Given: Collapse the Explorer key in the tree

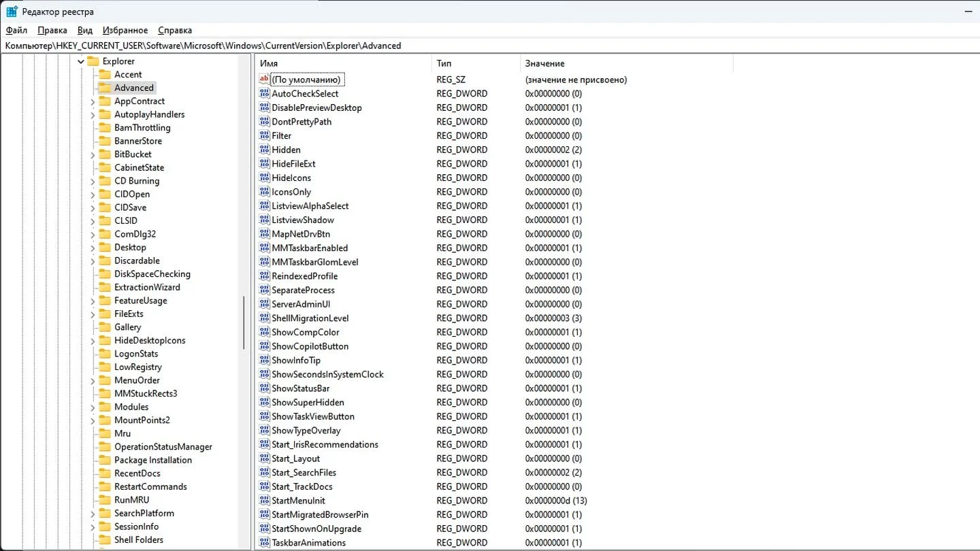Looking at the screenshot, I should click(81, 61).
